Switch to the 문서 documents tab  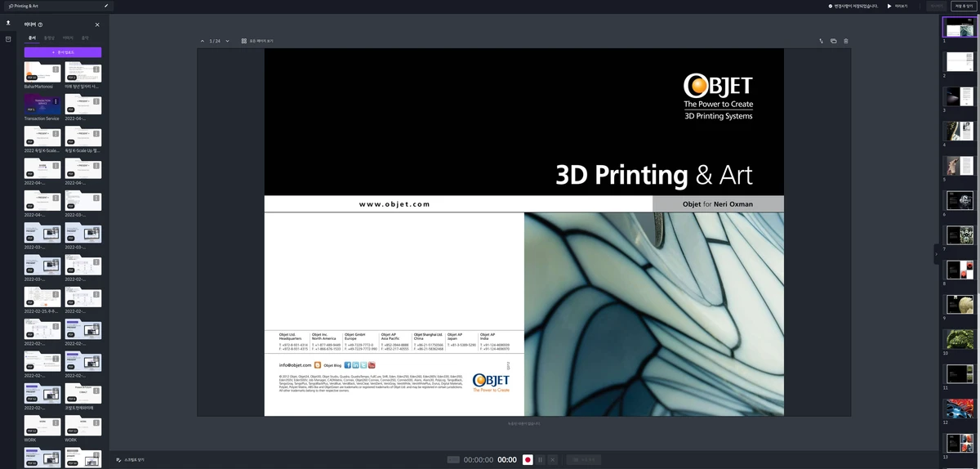(32, 38)
